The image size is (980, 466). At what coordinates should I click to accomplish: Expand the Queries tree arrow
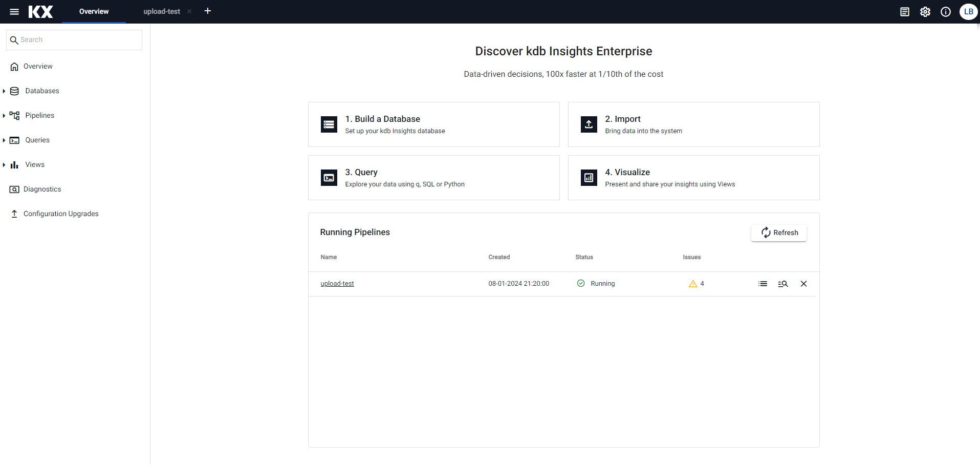(x=4, y=140)
